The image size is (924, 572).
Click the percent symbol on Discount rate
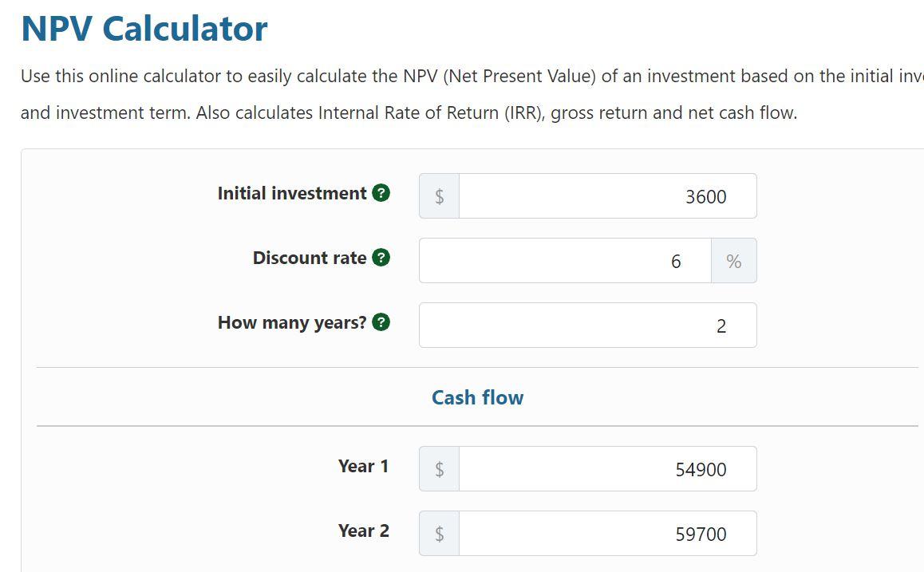[733, 261]
